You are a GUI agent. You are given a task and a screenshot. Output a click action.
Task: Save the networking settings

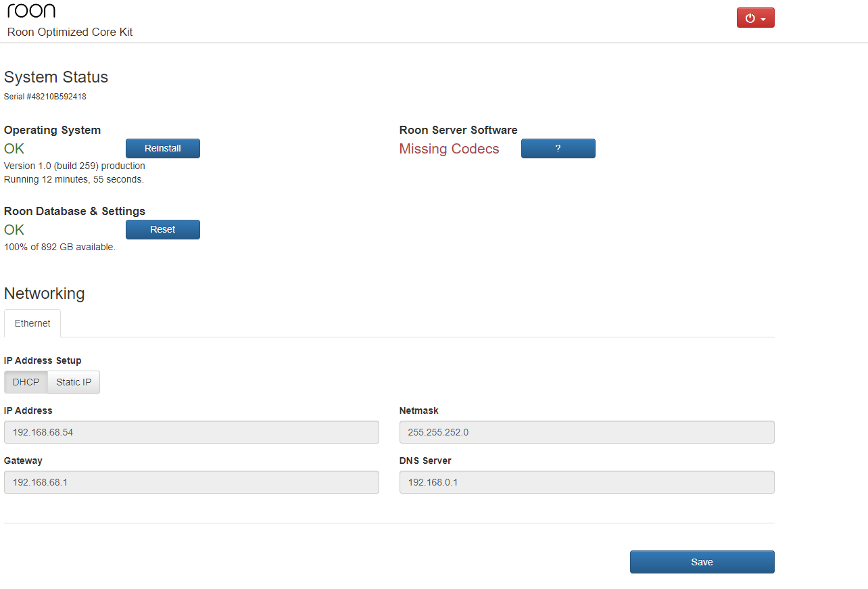click(702, 562)
